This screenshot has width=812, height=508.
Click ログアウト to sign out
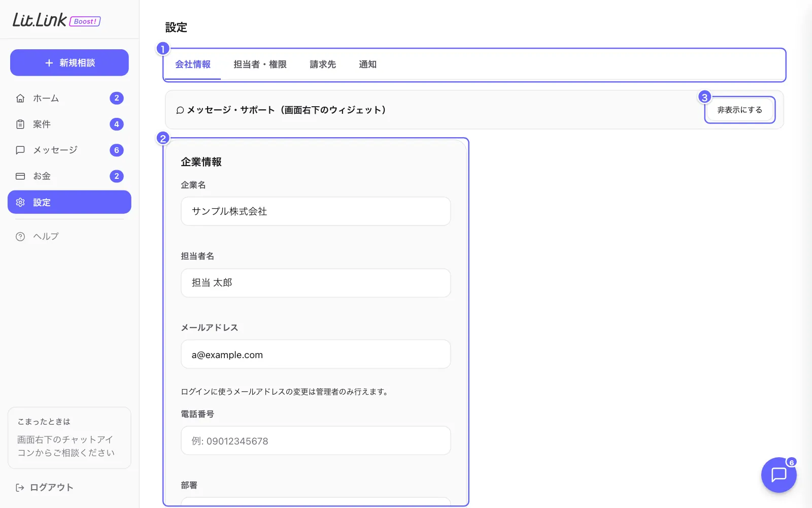tap(45, 488)
